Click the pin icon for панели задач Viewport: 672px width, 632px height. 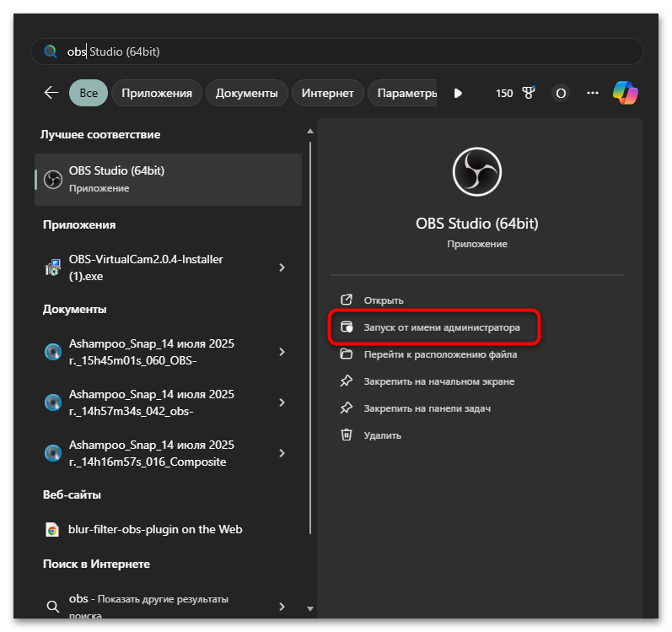(347, 408)
